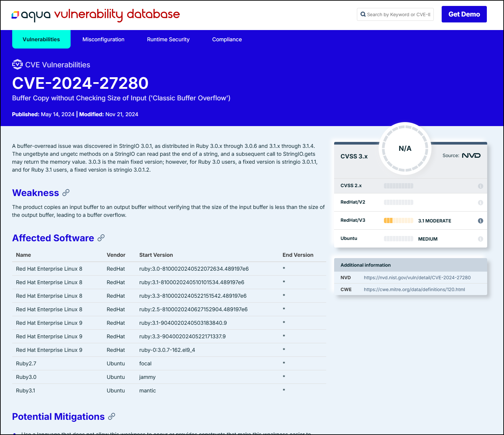Click the Potential Mitigations heading
The height and width of the screenshot is (435, 504).
[58, 417]
